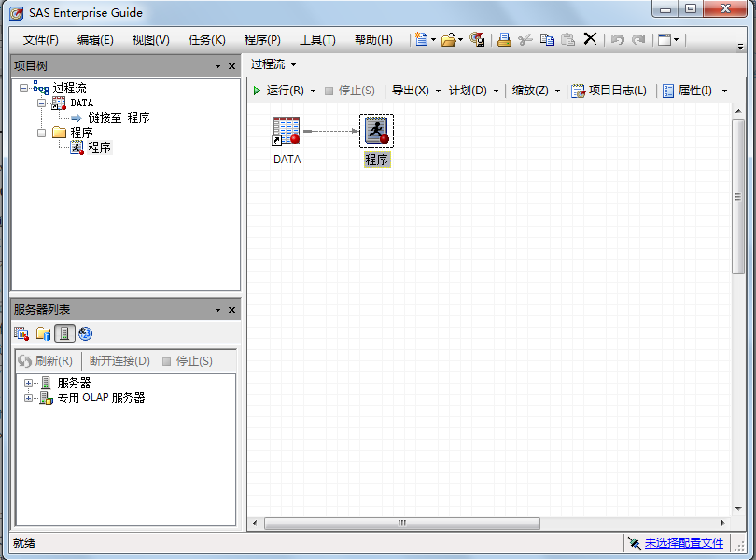
Task: Open the 属性(I) dropdown arrow
Action: 724,91
